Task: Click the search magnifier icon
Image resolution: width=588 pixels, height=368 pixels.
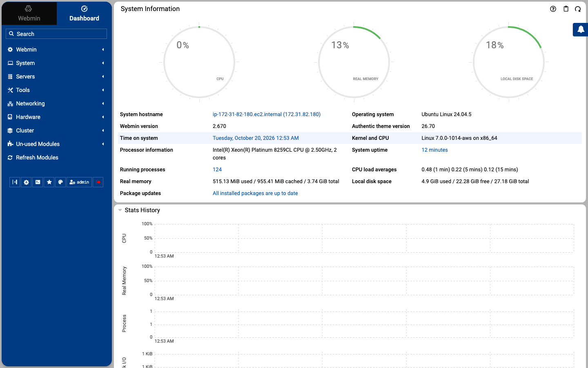Action: [x=11, y=34]
